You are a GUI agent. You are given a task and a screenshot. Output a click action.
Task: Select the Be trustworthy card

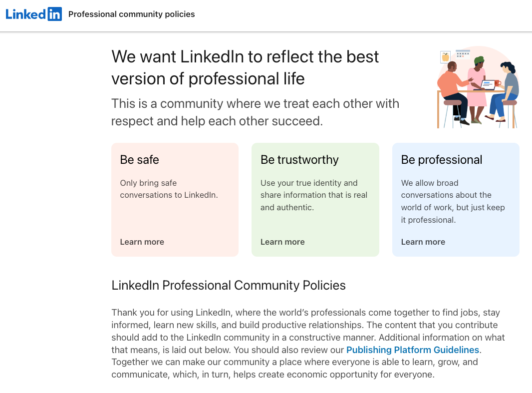tap(315, 200)
